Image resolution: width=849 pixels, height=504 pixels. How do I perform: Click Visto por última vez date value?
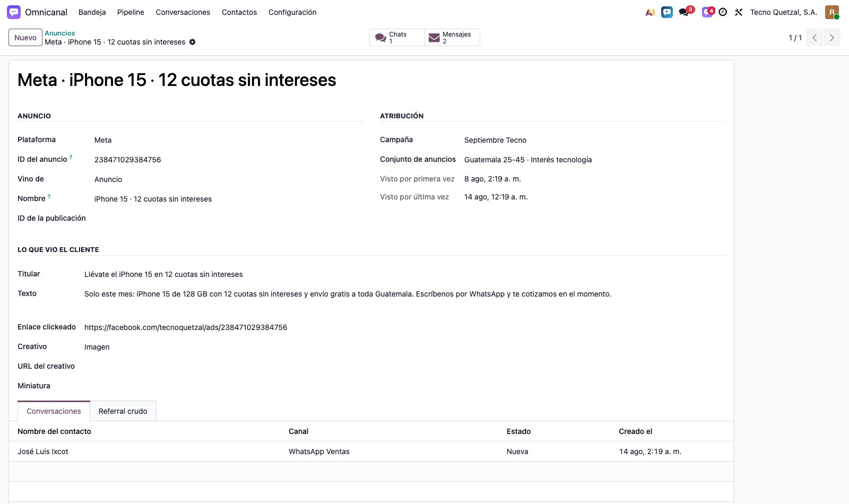pos(496,197)
